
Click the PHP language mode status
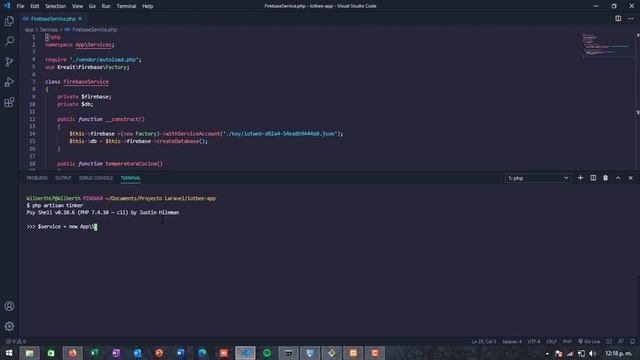point(567,341)
